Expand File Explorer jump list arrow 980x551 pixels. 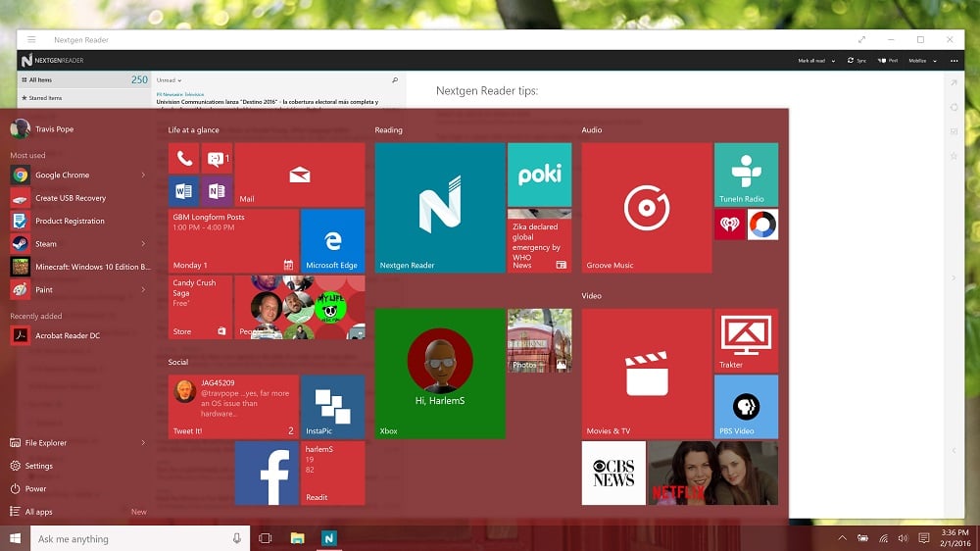[x=143, y=443]
